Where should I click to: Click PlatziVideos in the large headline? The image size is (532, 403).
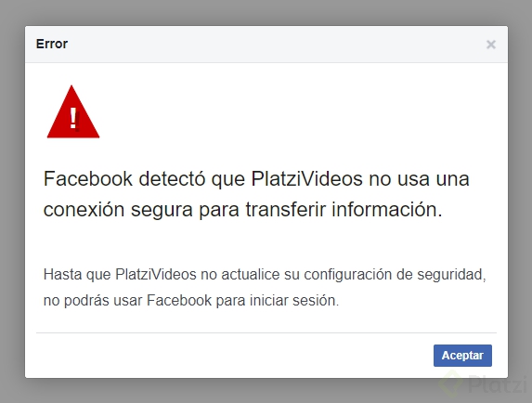point(306,178)
